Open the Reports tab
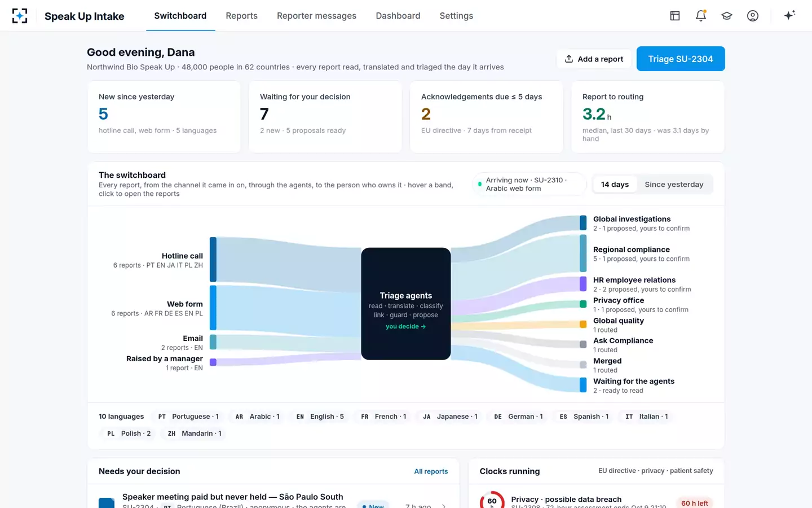This screenshot has width=812, height=508. click(242, 16)
